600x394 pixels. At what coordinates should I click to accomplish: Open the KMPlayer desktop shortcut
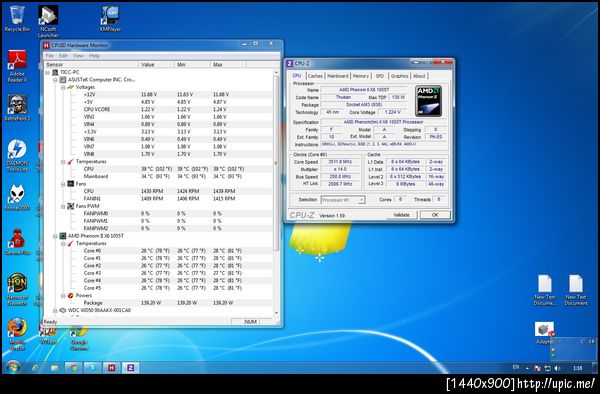pos(110,18)
